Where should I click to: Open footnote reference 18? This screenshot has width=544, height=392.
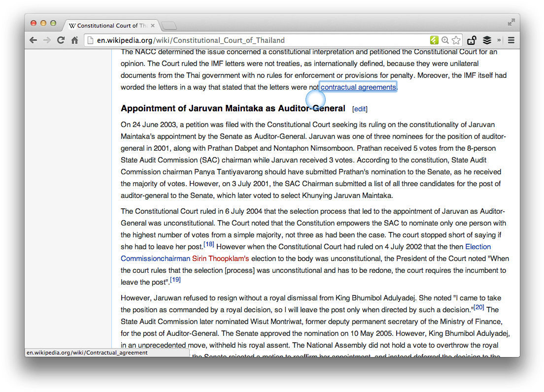pyautogui.click(x=208, y=244)
